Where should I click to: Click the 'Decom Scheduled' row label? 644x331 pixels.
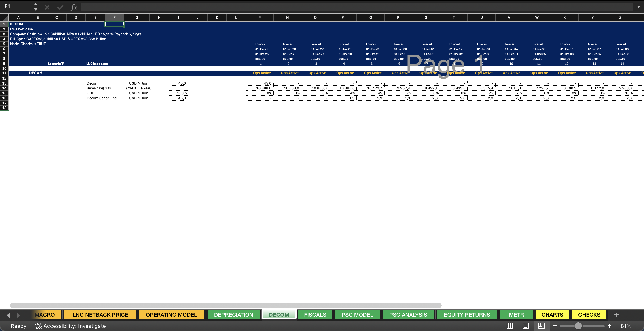click(102, 98)
